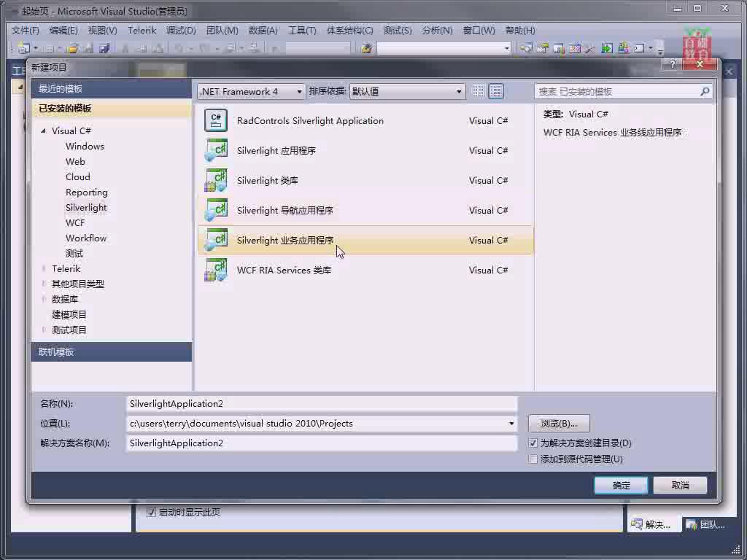Collapse the Visual C# tree node

tap(43, 131)
